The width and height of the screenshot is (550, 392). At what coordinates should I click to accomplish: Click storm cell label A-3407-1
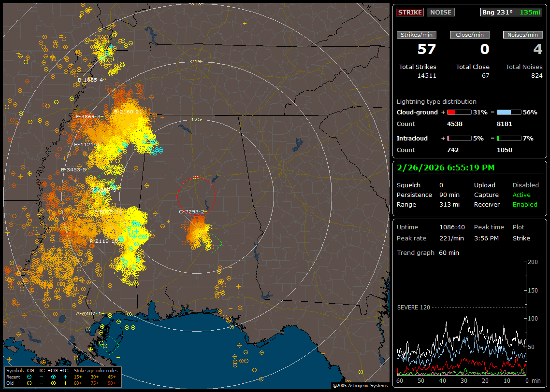click(x=89, y=313)
